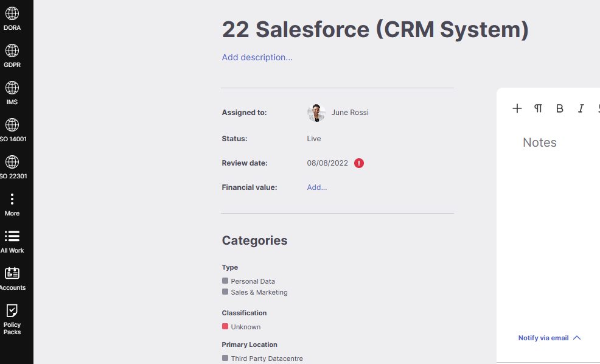The height and width of the screenshot is (364, 600).
Task: Open the IMS globe icon in sidebar
Action: 12,88
